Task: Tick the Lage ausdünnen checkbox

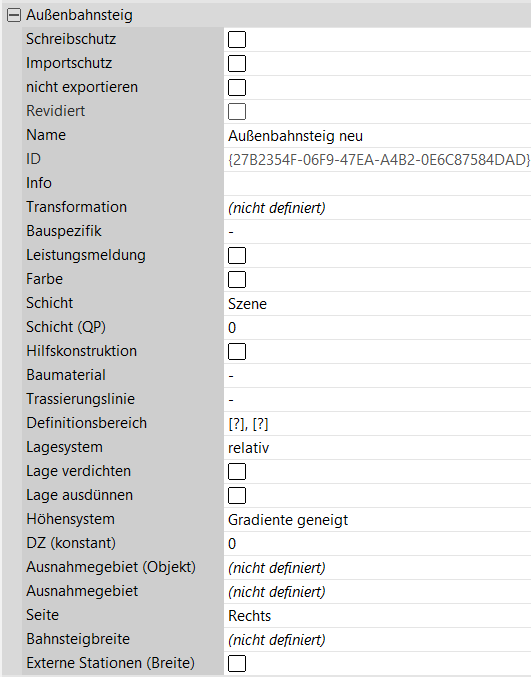Action: 237,495
